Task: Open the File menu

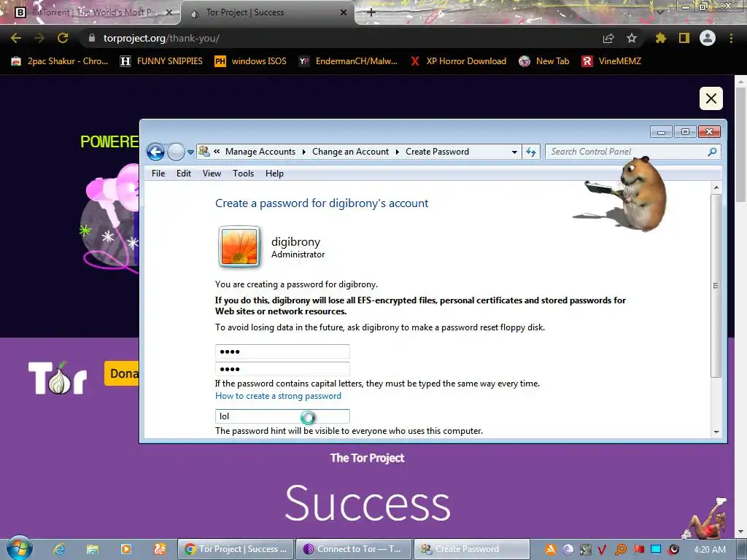Action: coord(158,174)
